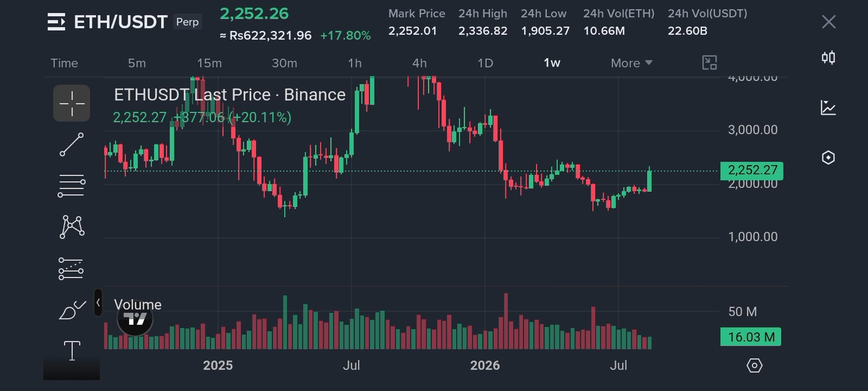Toggle the chart layout resize icon

tap(710, 63)
